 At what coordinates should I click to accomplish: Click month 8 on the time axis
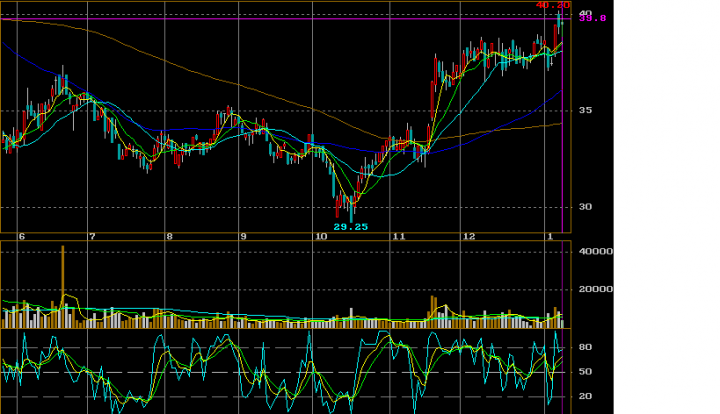(x=169, y=236)
